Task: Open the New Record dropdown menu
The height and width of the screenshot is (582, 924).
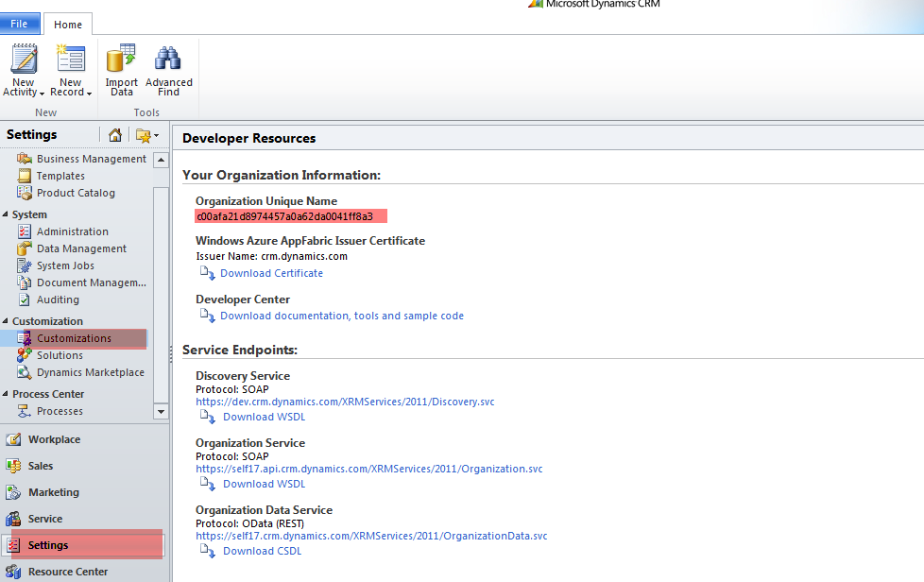Action: click(88, 91)
